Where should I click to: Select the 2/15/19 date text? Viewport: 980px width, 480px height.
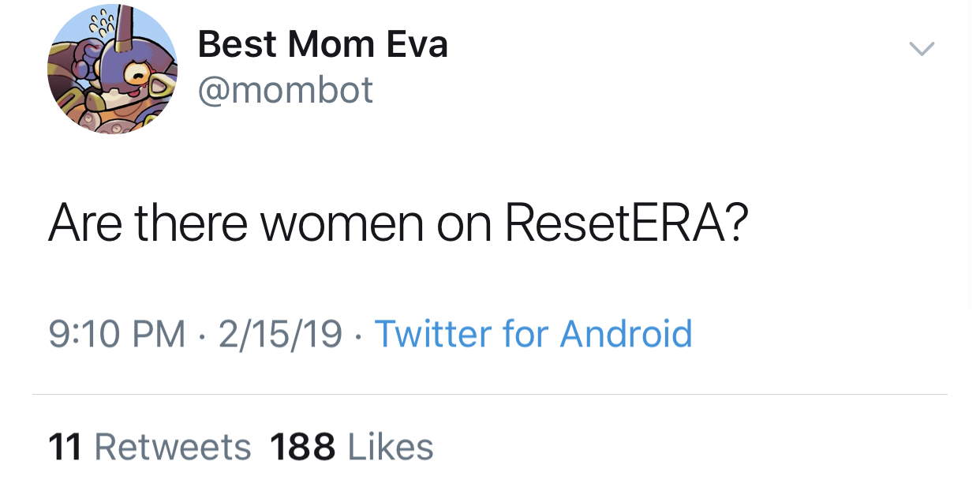point(281,334)
